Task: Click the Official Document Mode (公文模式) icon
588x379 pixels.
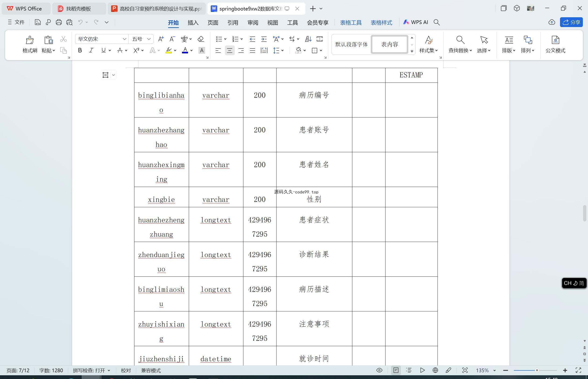Action: 555,40
